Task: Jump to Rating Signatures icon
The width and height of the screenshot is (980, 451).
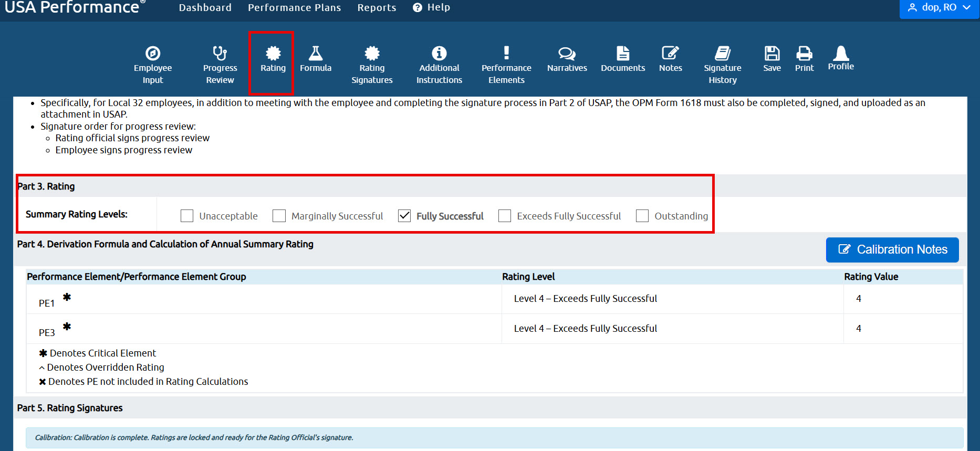Action: (x=372, y=54)
